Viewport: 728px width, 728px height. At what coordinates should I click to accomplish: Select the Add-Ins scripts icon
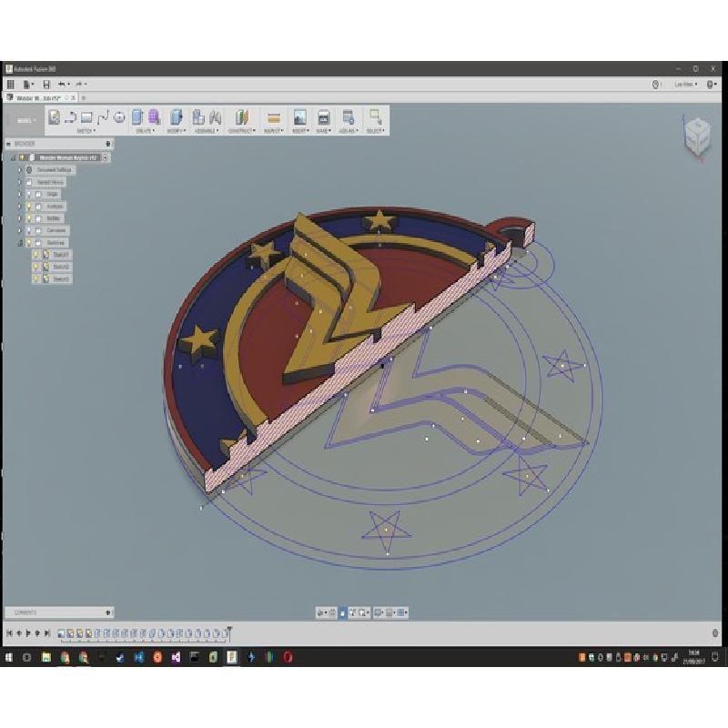click(x=348, y=117)
